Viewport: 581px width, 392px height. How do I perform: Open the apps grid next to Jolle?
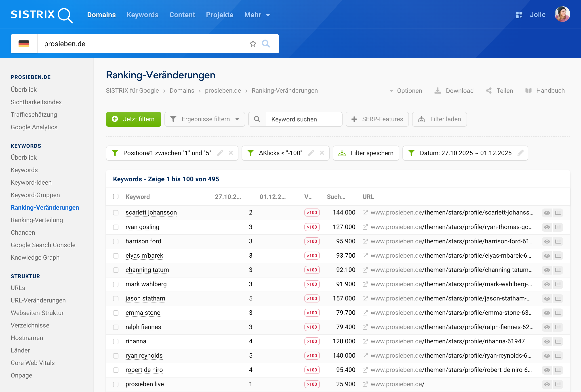tap(519, 15)
